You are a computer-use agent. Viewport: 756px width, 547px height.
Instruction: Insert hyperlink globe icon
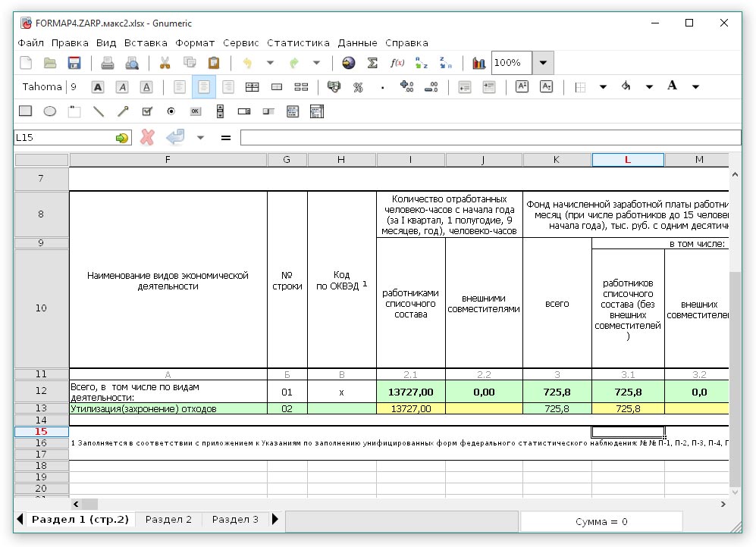click(348, 63)
